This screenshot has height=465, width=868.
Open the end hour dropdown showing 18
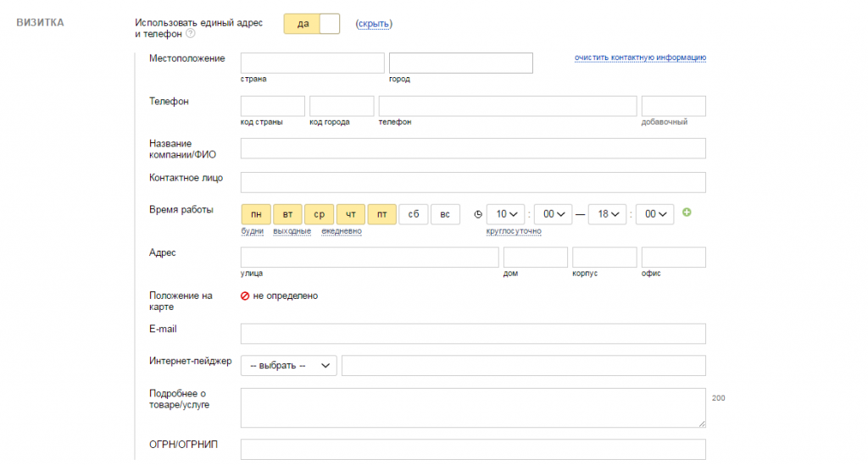point(607,214)
